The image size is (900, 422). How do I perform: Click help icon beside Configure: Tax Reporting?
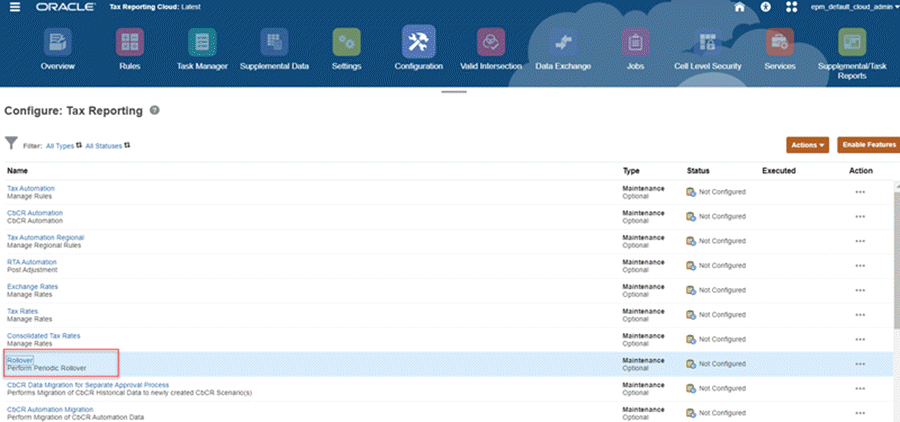point(154,110)
